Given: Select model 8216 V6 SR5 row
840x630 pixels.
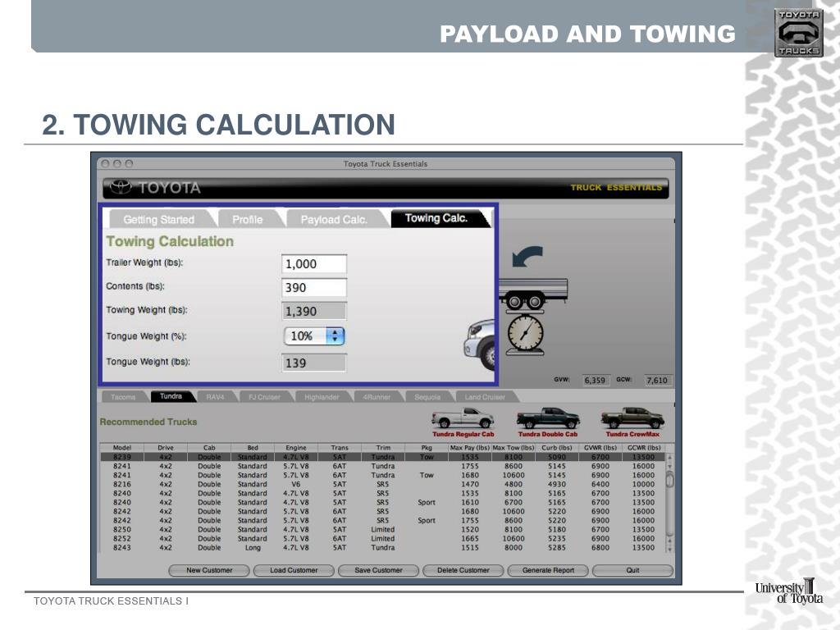Looking at the screenshot, I should pos(382,484).
